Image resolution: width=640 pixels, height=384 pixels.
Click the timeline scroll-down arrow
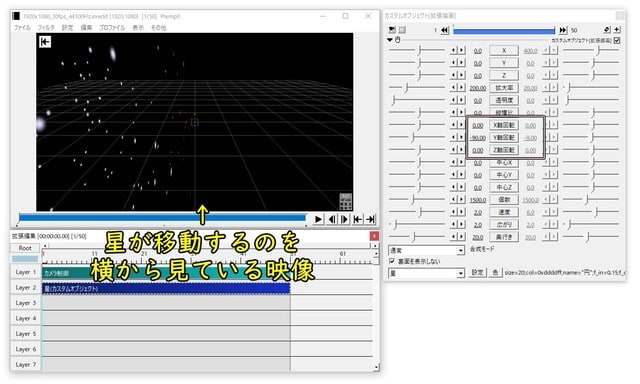click(376, 367)
